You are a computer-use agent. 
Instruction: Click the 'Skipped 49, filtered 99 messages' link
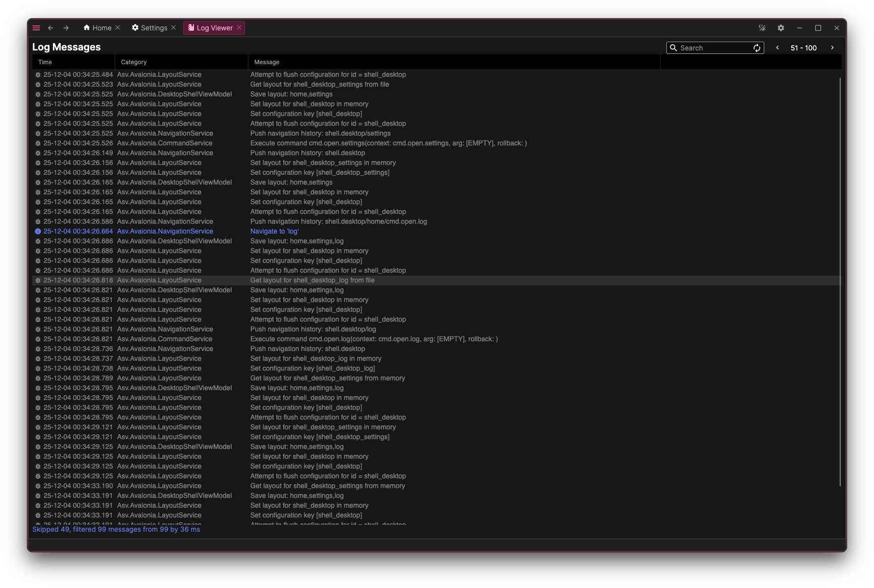tap(116, 529)
